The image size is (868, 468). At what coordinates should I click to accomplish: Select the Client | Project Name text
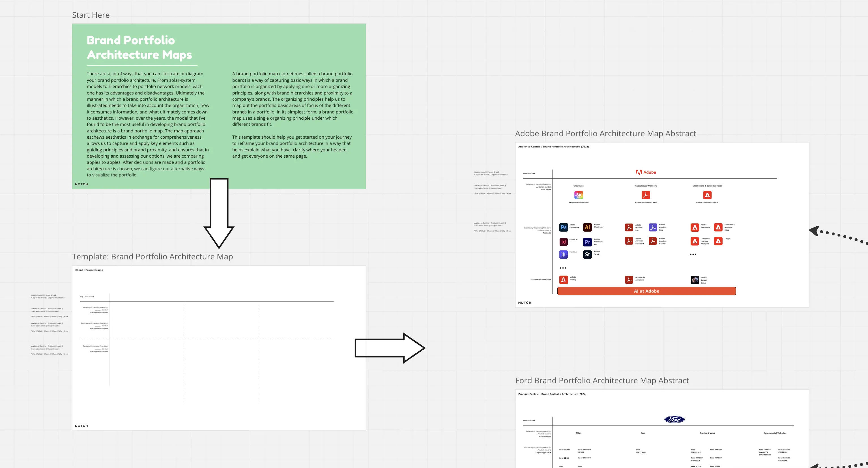tap(89, 270)
